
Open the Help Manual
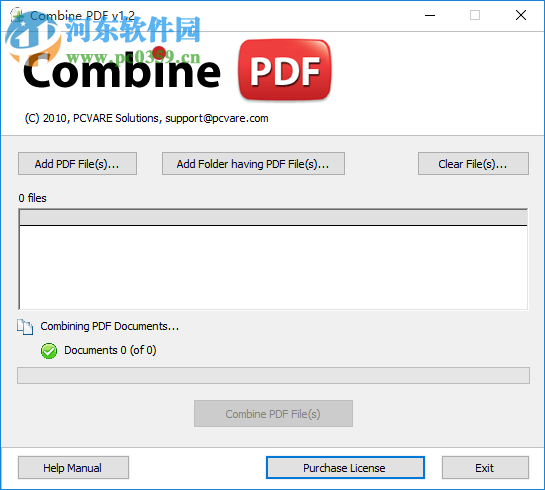pos(73,467)
